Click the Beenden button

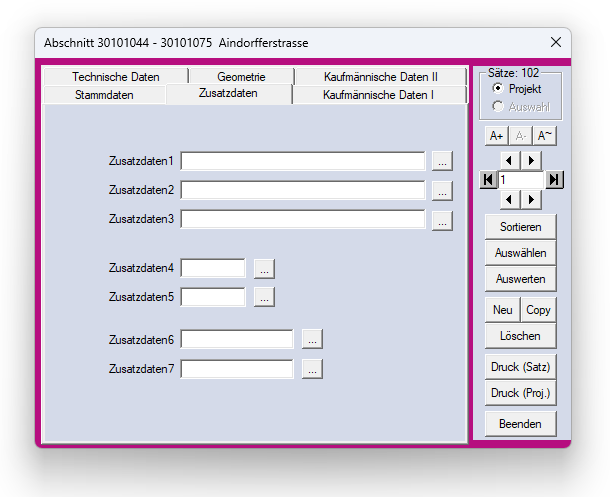(520, 424)
